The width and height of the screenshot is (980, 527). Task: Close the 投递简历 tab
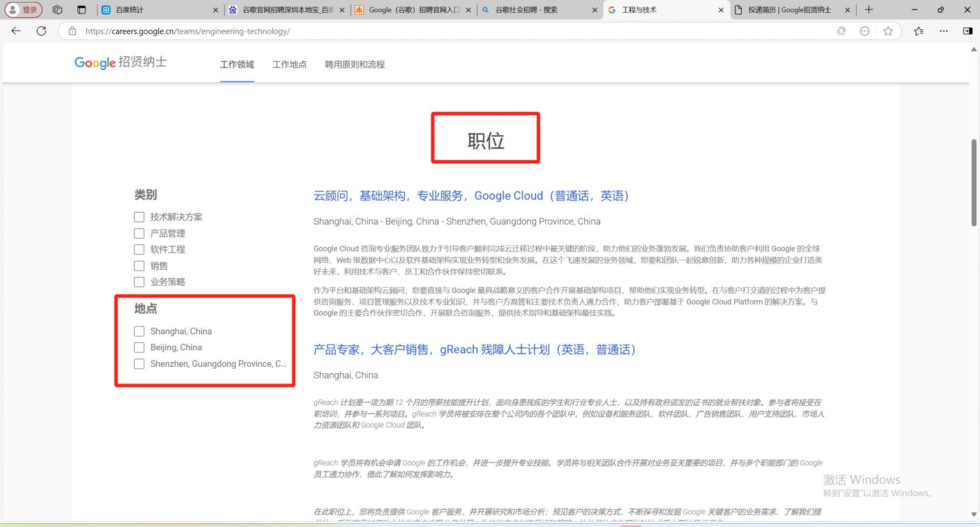point(847,10)
